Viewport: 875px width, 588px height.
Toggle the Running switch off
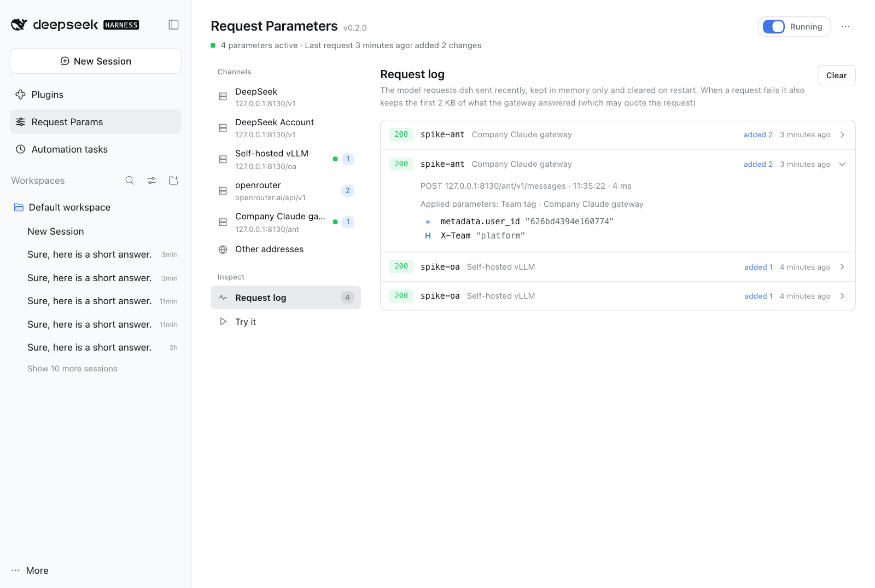[x=773, y=27]
